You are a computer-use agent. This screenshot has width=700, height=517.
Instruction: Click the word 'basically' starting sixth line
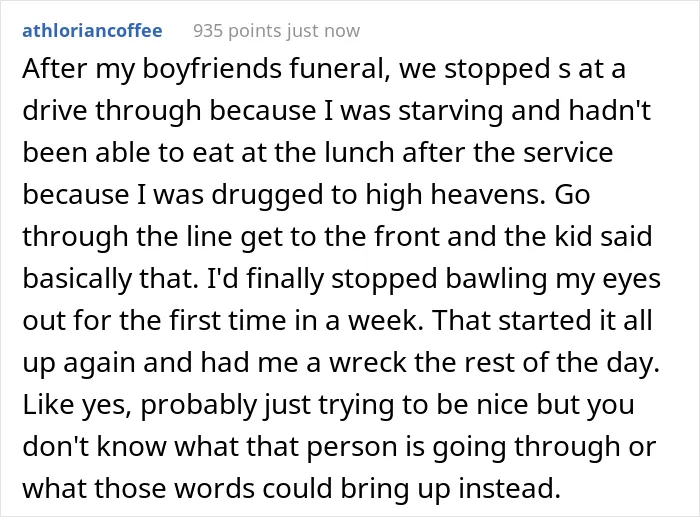coord(77,279)
